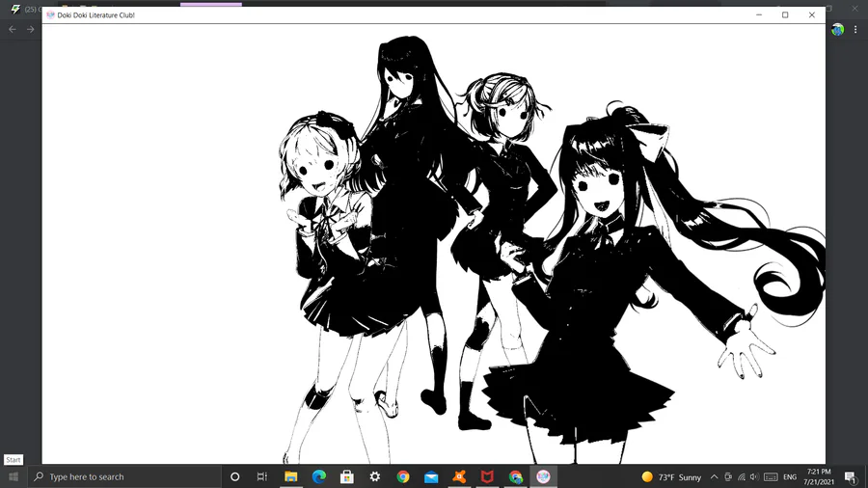
Task: Open the volume speaker tray icon
Action: pos(754,476)
